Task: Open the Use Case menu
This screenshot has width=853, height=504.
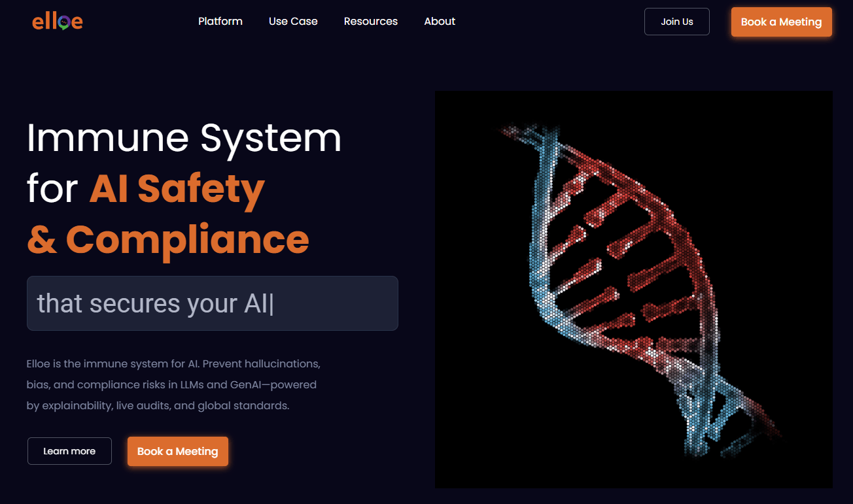Action: [293, 22]
